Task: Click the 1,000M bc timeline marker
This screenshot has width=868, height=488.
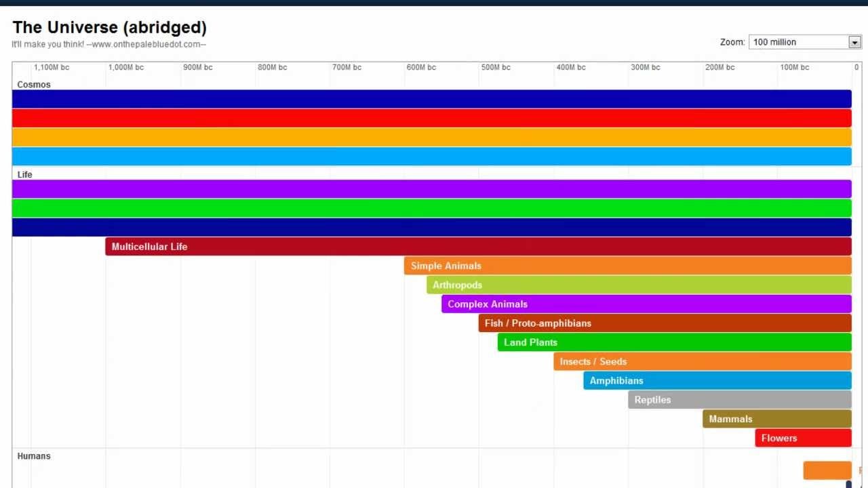Action: pyautogui.click(x=125, y=67)
